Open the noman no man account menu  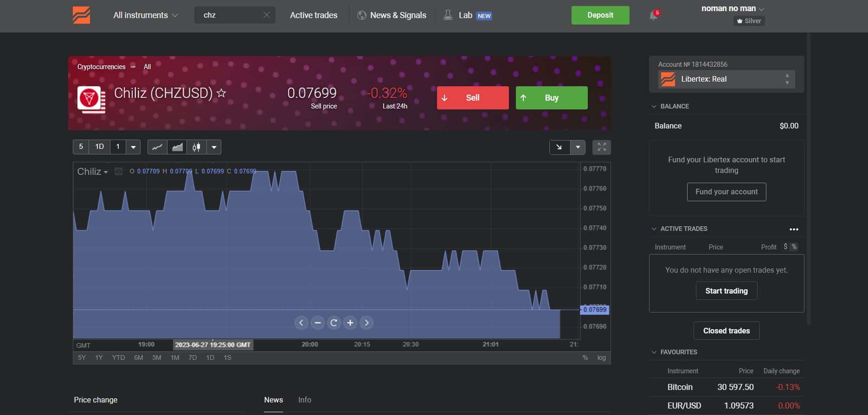point(733,8)
